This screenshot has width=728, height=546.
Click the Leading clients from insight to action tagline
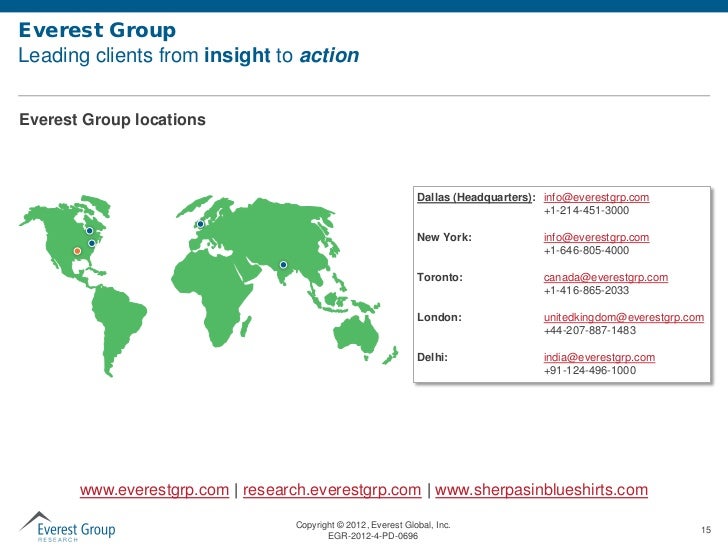point(188,55)
